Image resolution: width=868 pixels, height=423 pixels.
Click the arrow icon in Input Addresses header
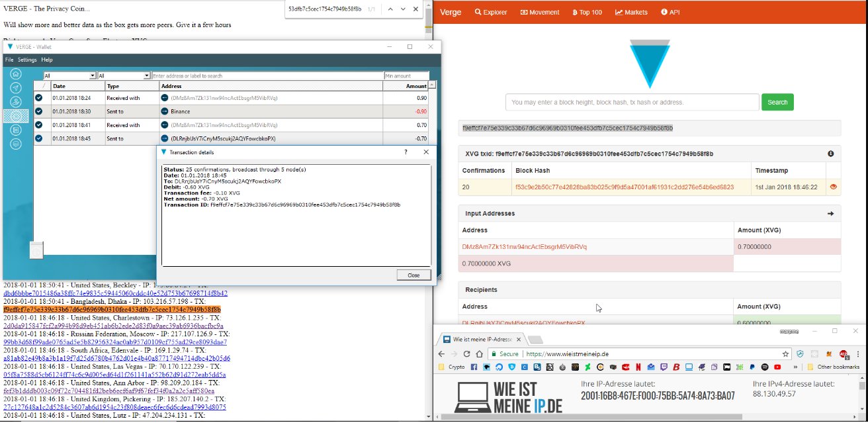pyautogui.click(x=830, y=214)
